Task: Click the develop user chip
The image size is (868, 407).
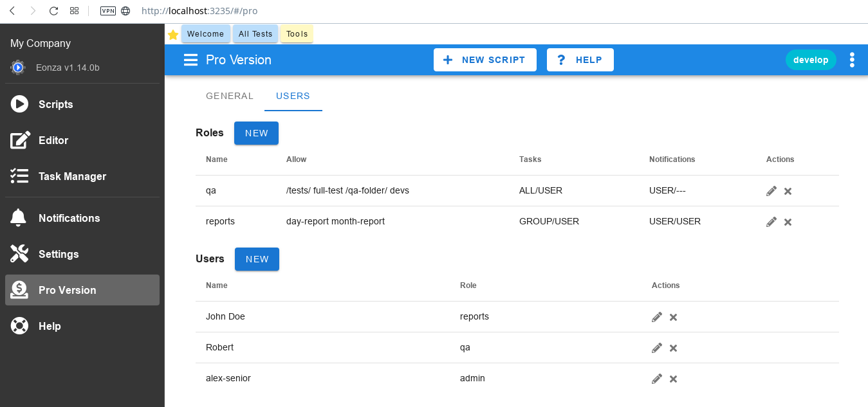Action: point(811,60)
